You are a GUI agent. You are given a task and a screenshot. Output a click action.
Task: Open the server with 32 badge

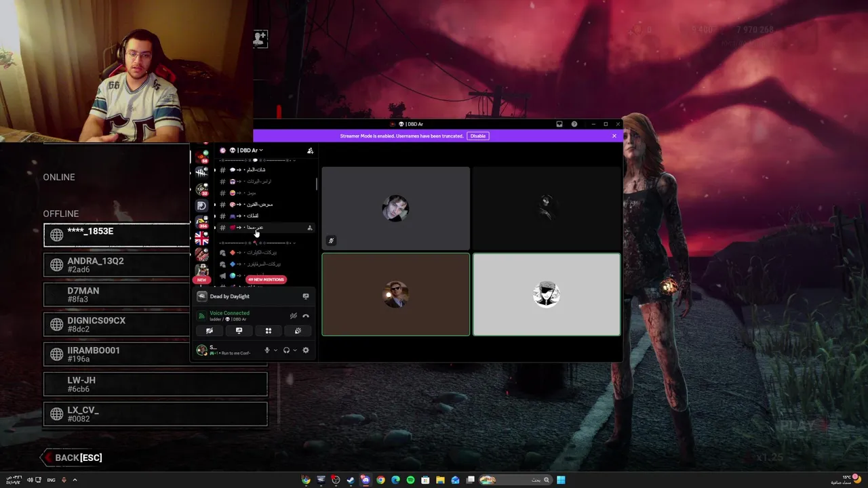[201, 190]
